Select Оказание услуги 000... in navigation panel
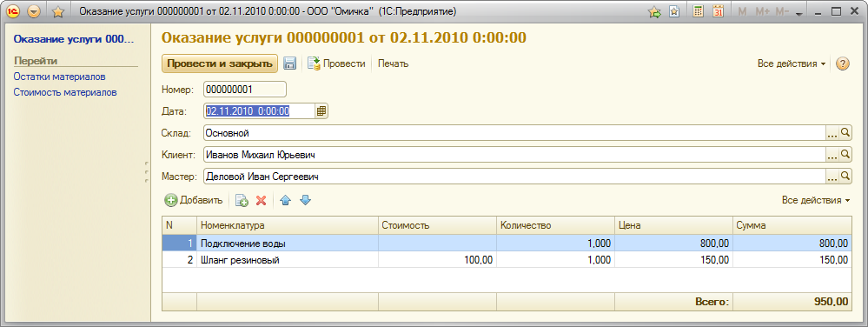This screenshot has width=868, height=327. [74, 39]
